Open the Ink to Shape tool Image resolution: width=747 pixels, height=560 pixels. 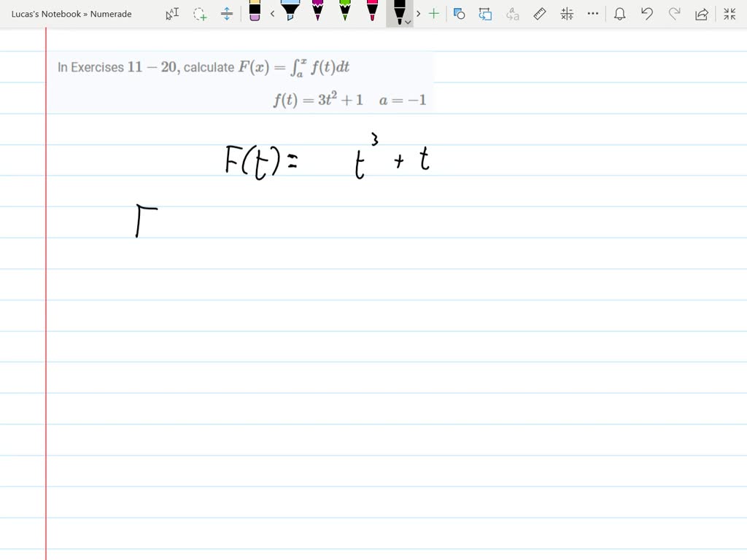click(x=459, y=13)
